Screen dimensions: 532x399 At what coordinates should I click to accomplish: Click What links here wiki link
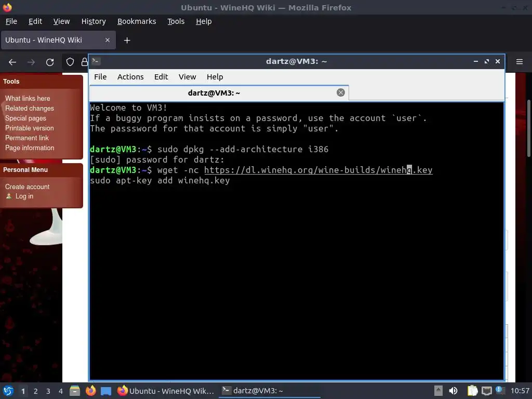tap(28, 98)
